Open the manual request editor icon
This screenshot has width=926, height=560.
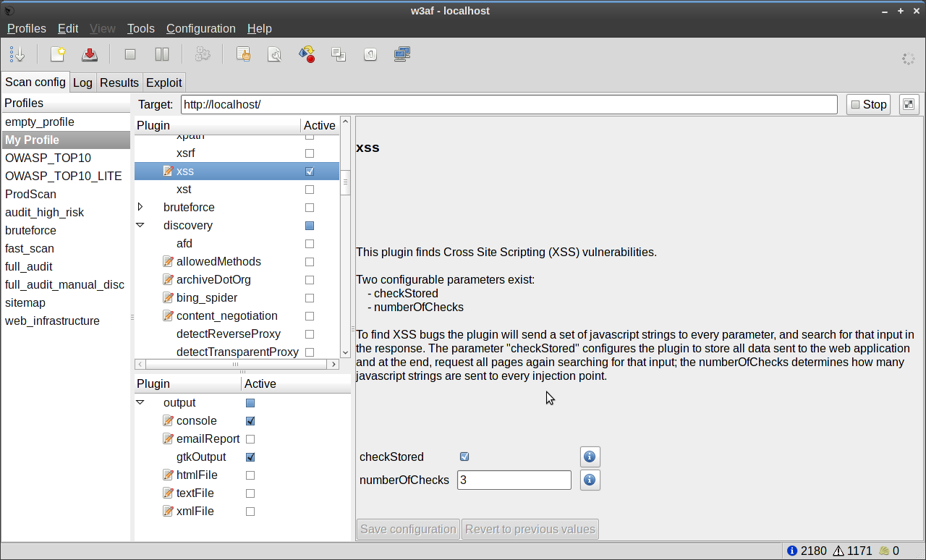244,55
